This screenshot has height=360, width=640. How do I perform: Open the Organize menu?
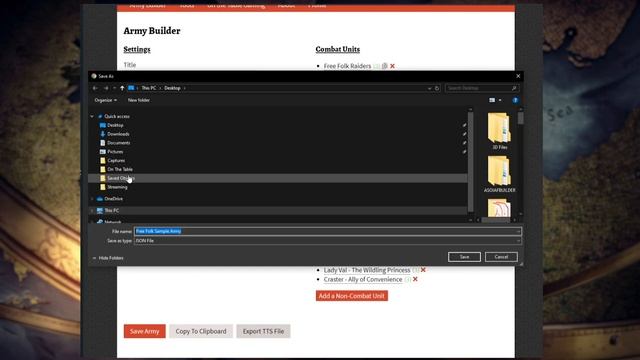click(x=105, y=100)
